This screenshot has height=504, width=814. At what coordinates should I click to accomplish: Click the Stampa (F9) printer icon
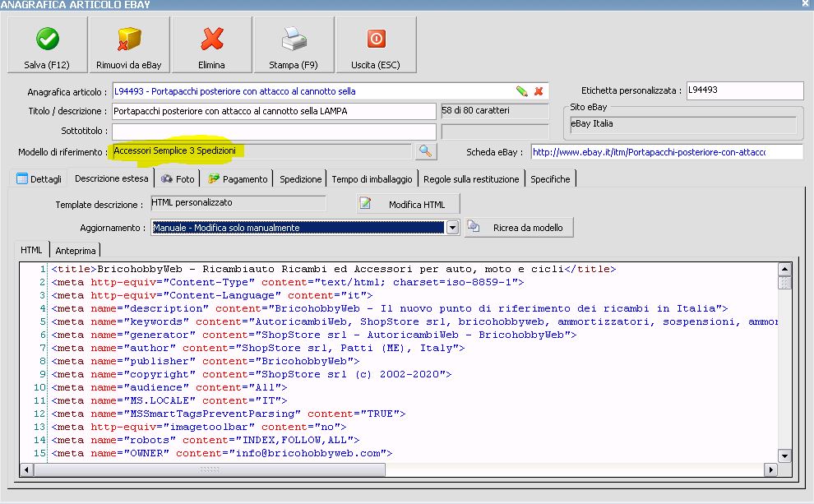(294, 45)
